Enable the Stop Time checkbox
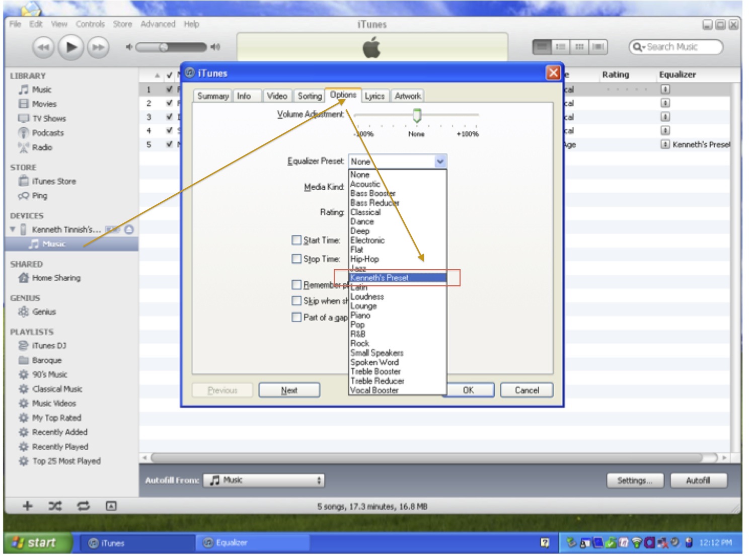This screenshot has width=751, height=560. [296, 259]
